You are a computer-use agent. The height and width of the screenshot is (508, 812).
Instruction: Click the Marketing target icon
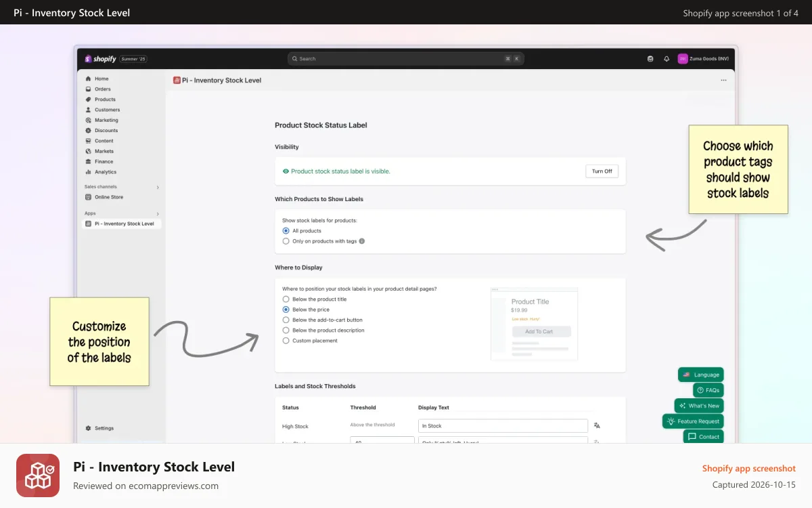88,120
